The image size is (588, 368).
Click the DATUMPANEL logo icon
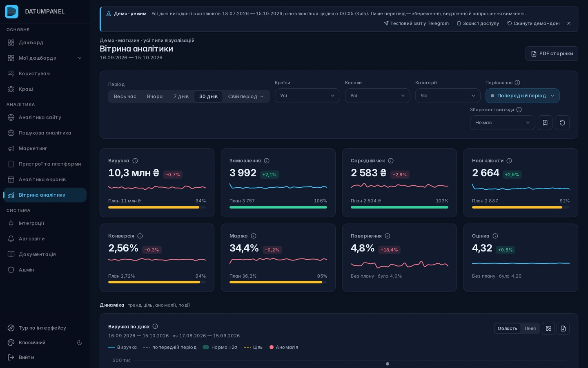click(x=11, y=11)
